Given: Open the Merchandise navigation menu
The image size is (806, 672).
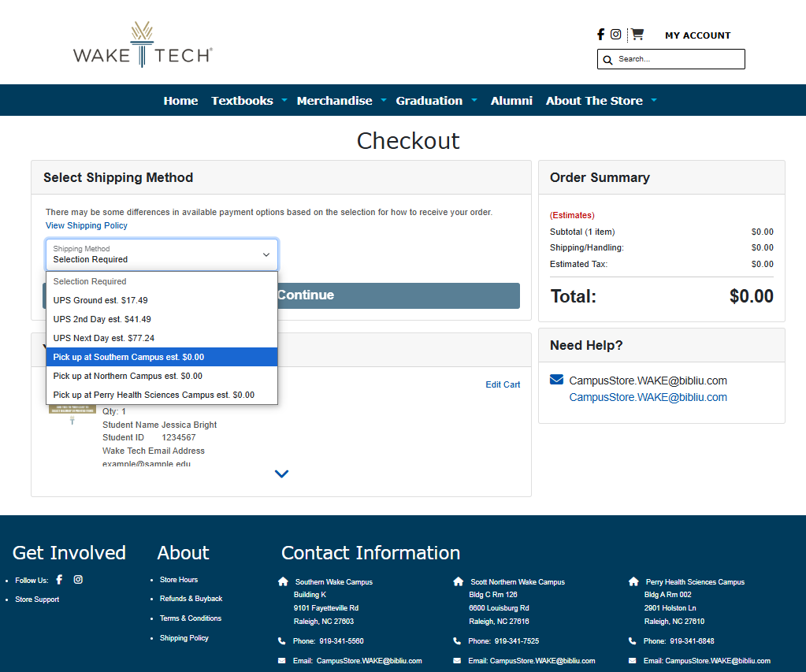Looking at the screenshot, I should coord(334,101).
